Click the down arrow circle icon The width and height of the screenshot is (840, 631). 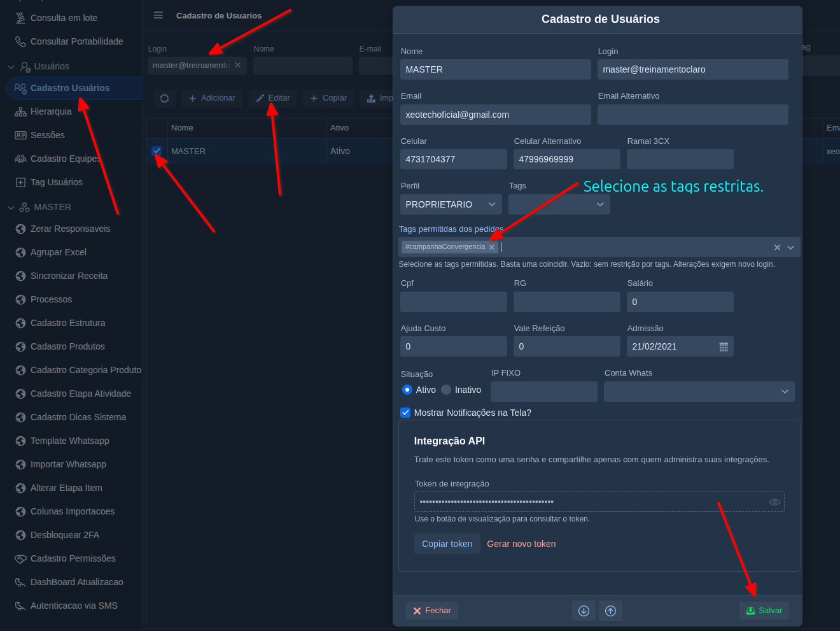(584, 611)
